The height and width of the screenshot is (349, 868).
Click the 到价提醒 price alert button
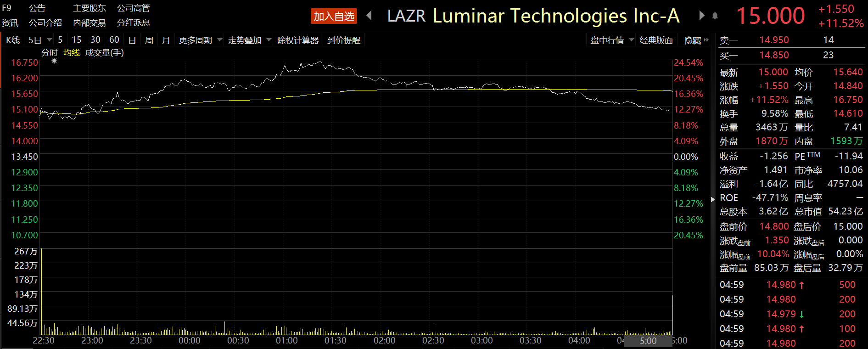(x=344, y=40)
